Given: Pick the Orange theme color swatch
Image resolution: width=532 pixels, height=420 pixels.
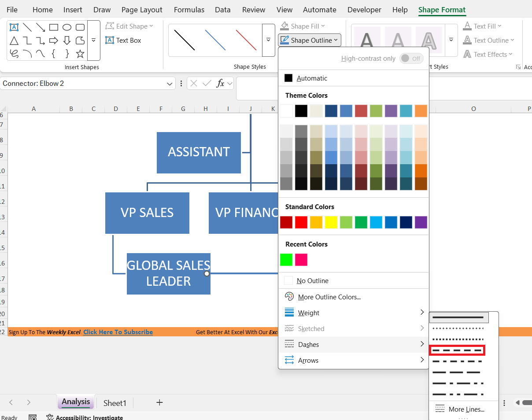Looking at the screenshot, I should coord(421,111).
